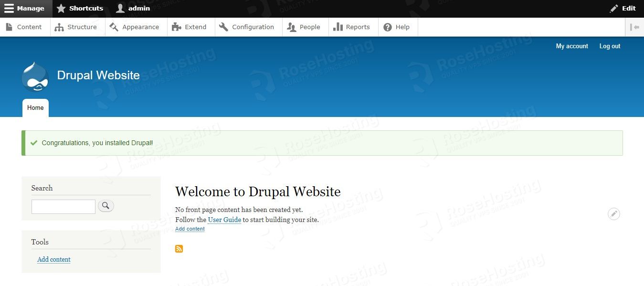Click the Extend puzzle-piece icon
Screen dimensions: 644x286
pyautogui.click(x=177, y=27)
